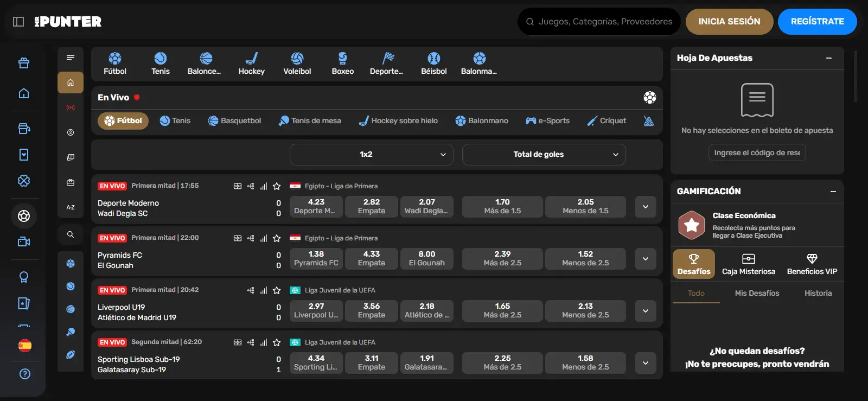Favorite the Sporting Lisboa Sub-19 match with the star

tap(277, 342)
